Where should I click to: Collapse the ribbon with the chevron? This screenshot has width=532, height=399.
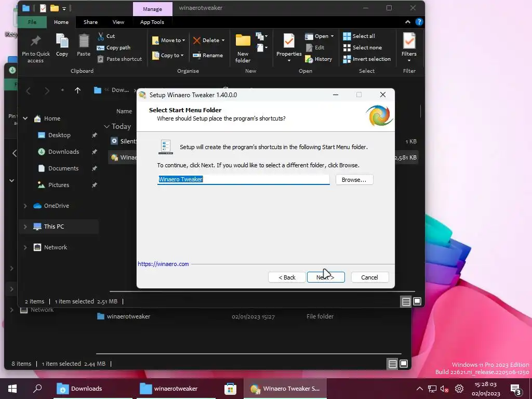click(x=407, y=22)
